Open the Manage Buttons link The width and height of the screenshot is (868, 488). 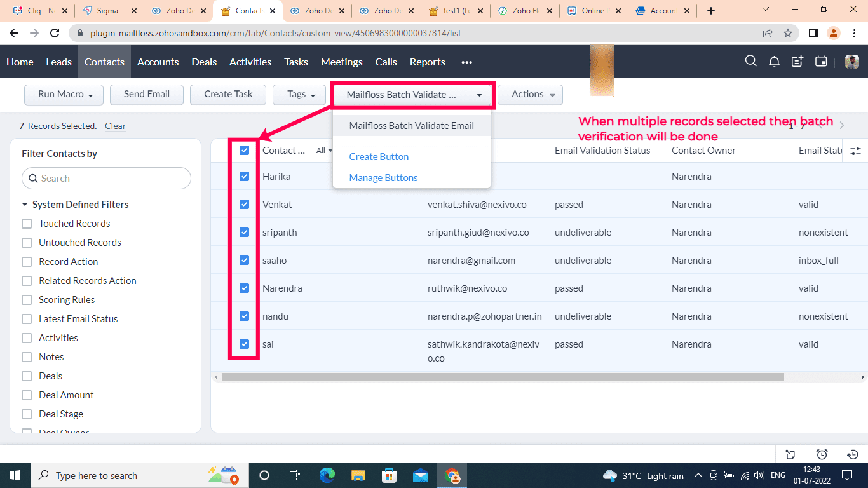383,178
